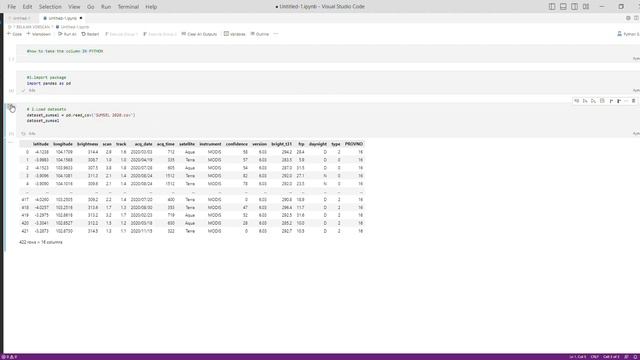640x360 pixels.
Task: Click the 'import pandas as pd' line
Action: coord(49,83)
